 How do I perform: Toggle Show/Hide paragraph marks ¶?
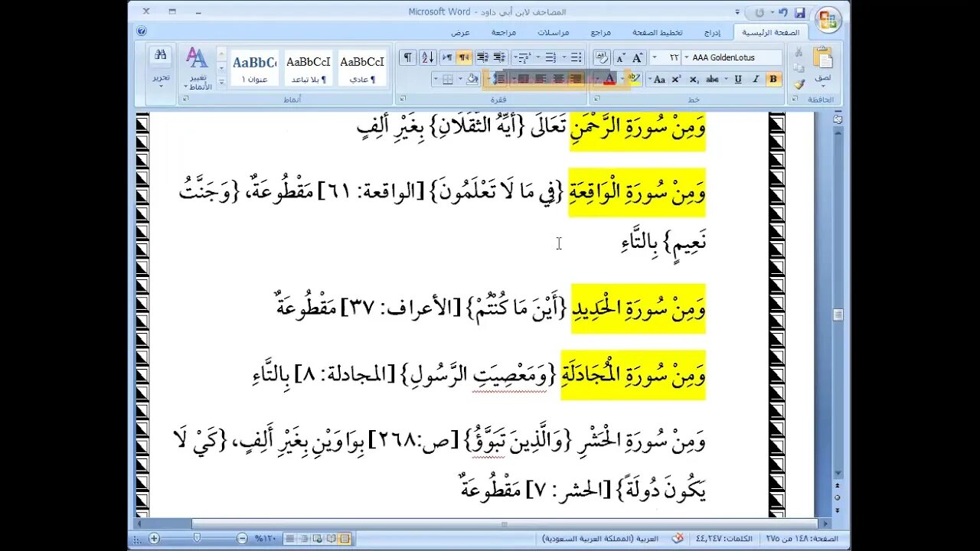coord(408,57)
